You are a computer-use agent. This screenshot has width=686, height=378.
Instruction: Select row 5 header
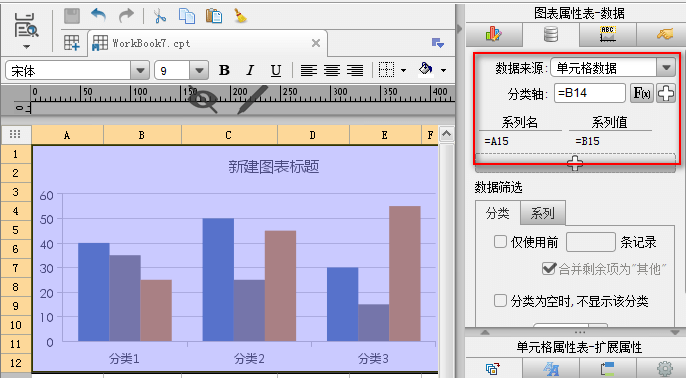click(16, 230)
